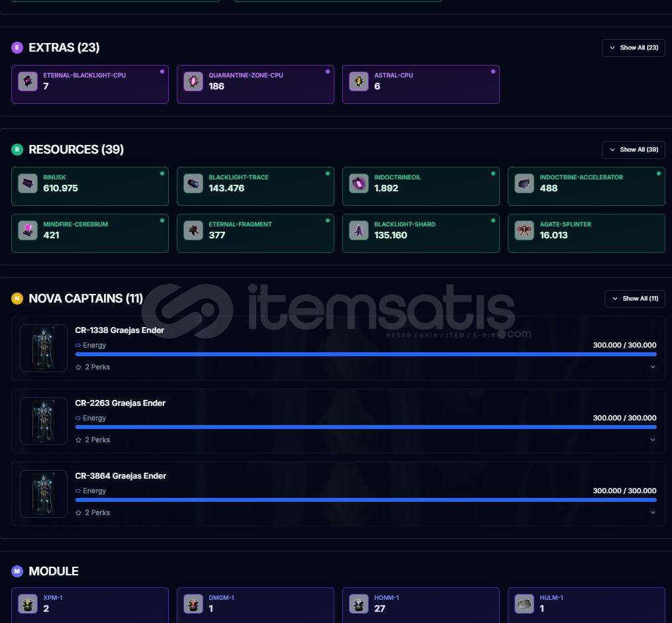This screenshot has height=623, width=672.
Task: Open CR-1338 Graejas Ender captain thumbnail
Action: point(44,348)
